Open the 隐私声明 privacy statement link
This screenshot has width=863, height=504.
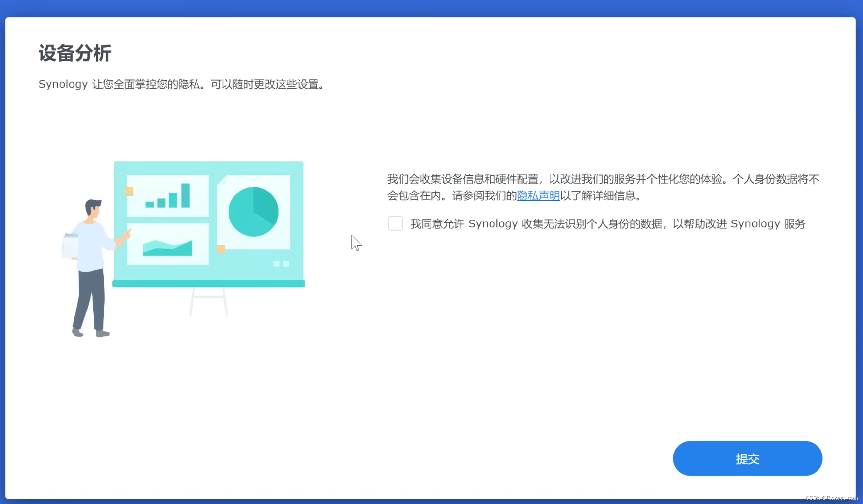(x=538, y=196)
